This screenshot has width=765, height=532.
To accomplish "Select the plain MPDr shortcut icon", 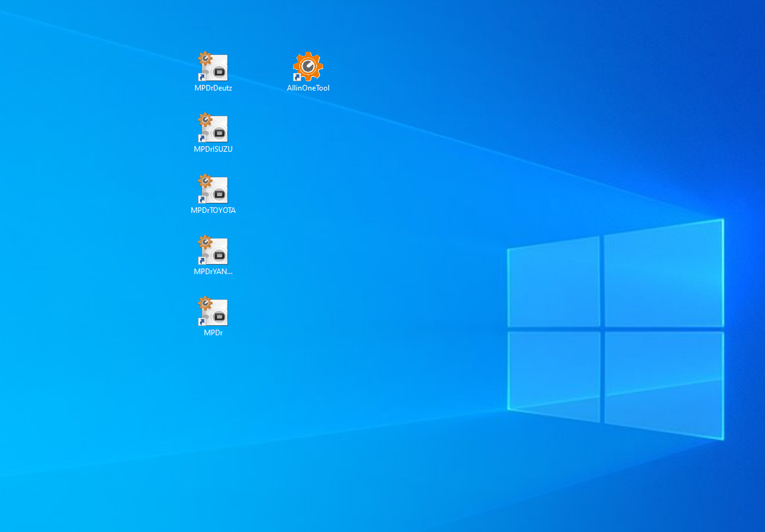I will 213,312.
